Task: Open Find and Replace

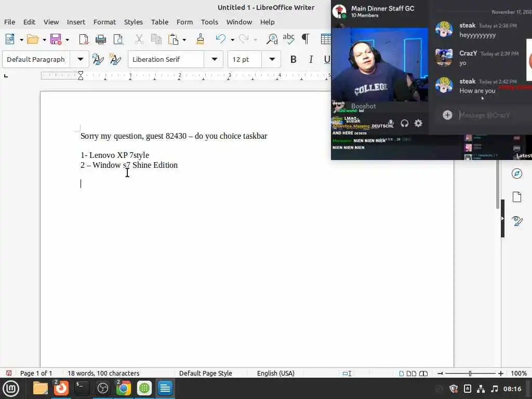Action: [x=272, y=39]
